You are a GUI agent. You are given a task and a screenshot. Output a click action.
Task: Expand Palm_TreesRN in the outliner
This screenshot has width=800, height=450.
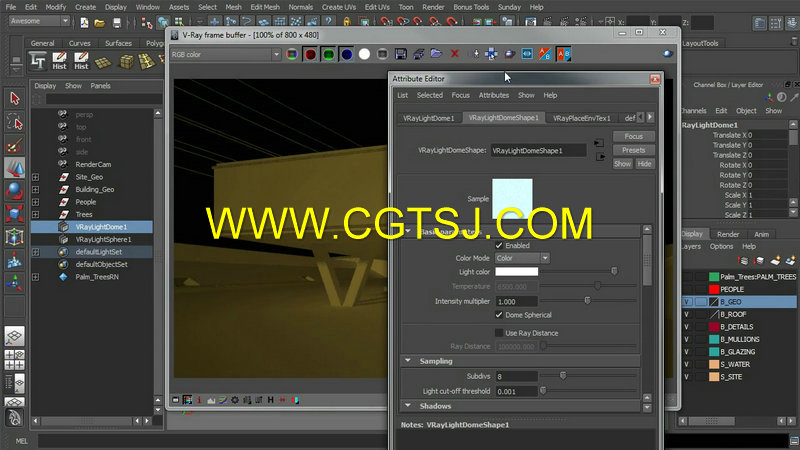[x=35, y=277]
